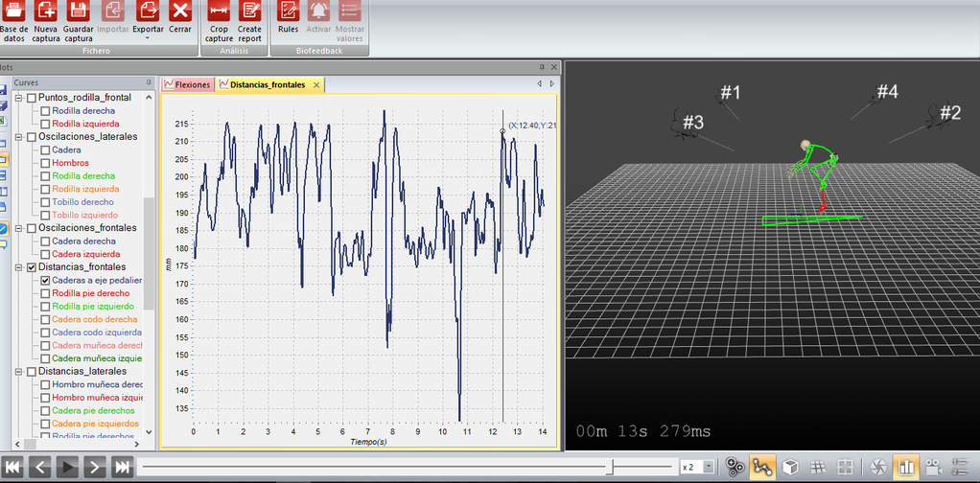Toggle the bar chart plots icon
This screenshot has width=980, height=483.
(x=906, y=467)
